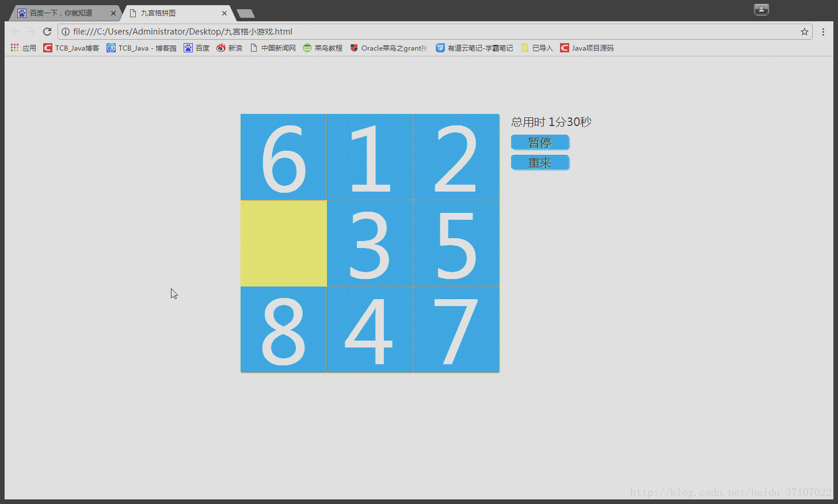Click the yellow empty puzzle square
Screen dimensions: 838x504
click(x=284, y=243)
